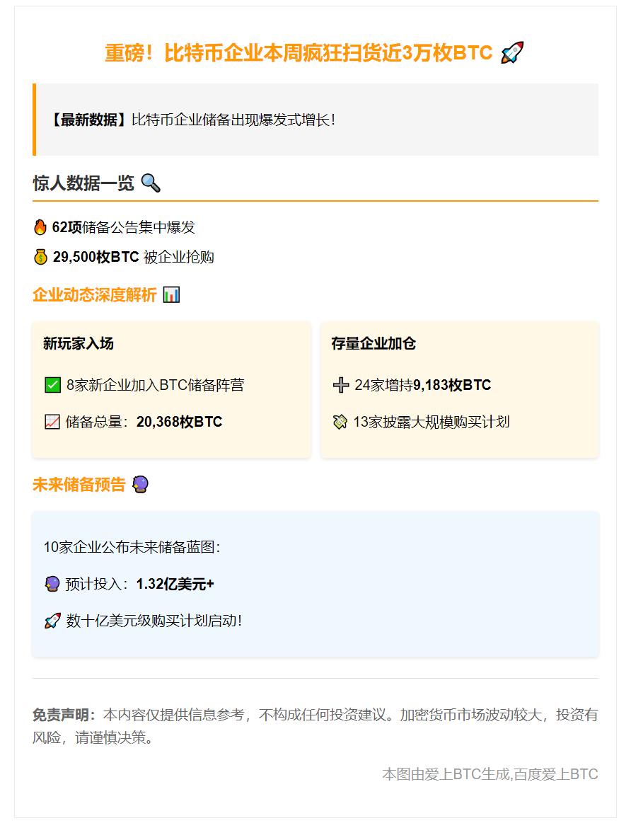Click the value 20,368枚BTC
The image size is (631, 840).
click(180, 422)
